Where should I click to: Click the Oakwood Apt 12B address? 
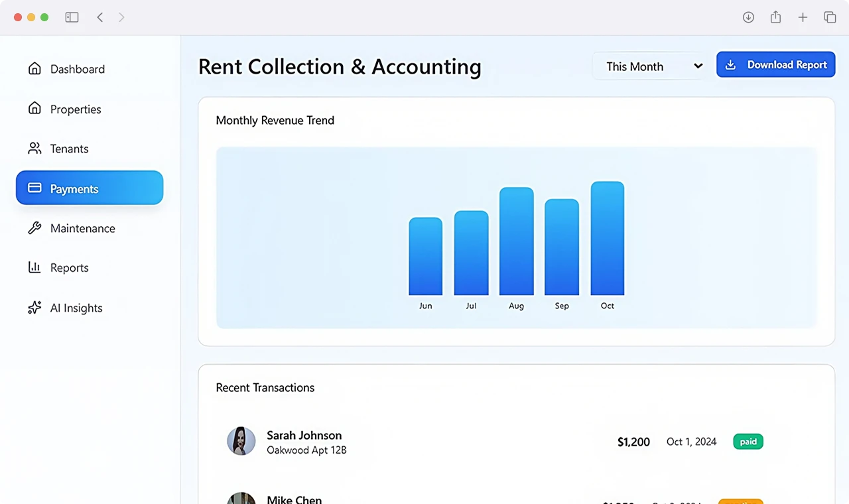(x=306, y=450)
